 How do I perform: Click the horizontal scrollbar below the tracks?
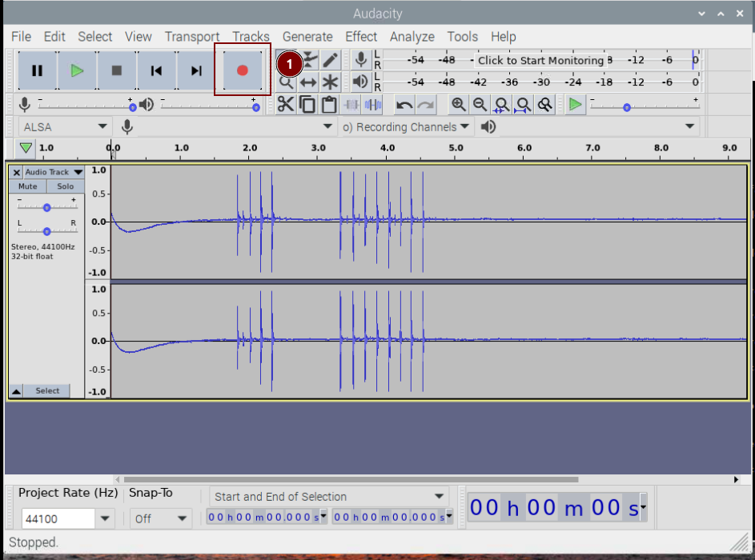[351, 479]
